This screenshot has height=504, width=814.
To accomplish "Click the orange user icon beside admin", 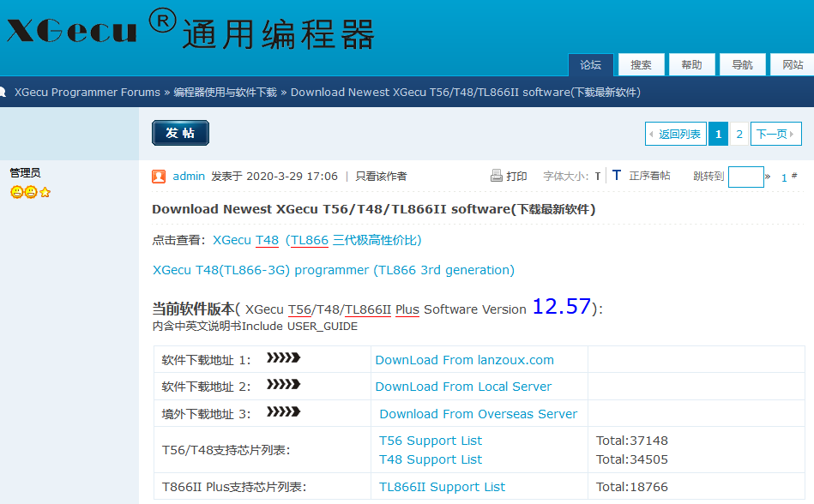I will [159, 177].
